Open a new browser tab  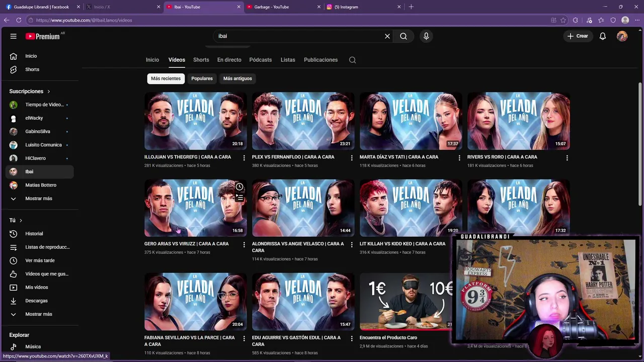tap(411, 7)
